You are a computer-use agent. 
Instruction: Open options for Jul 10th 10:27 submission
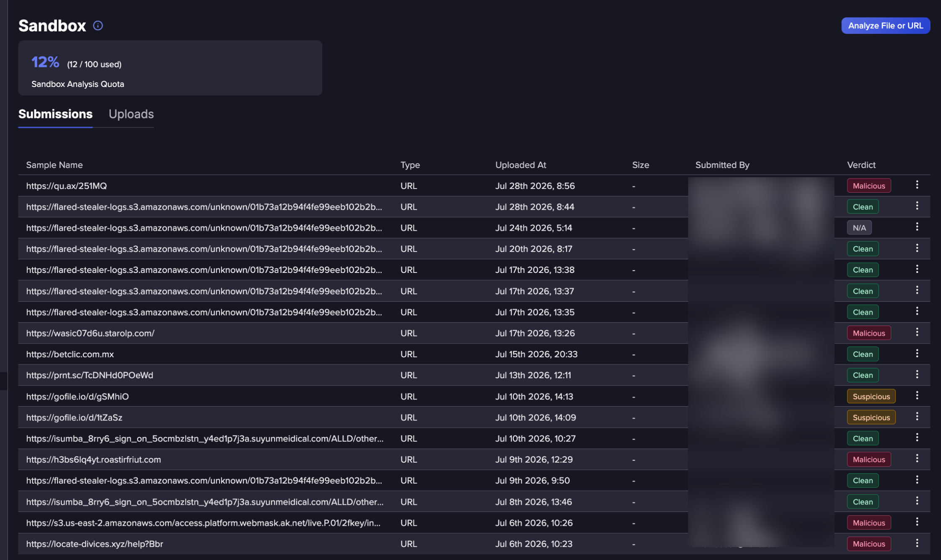tap(917, 438)
